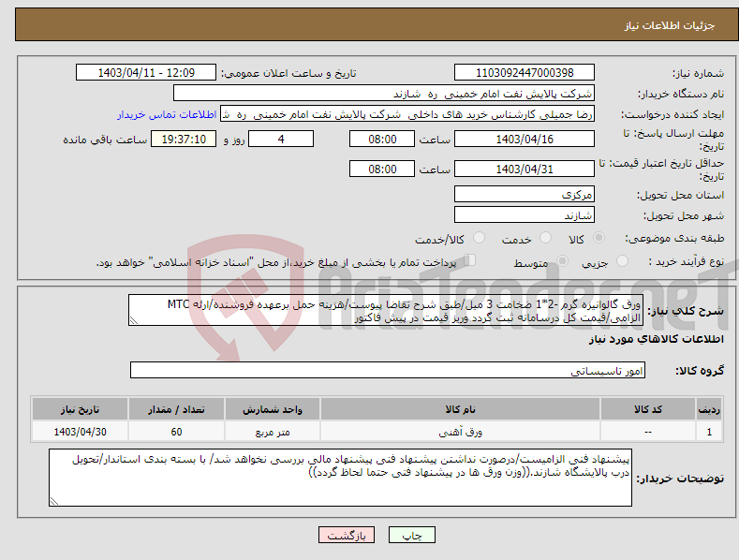The image size is (739, 560).
Task: Click the اطلاعات کالاهای مورد نیاز heading
Action: [656, 339]
